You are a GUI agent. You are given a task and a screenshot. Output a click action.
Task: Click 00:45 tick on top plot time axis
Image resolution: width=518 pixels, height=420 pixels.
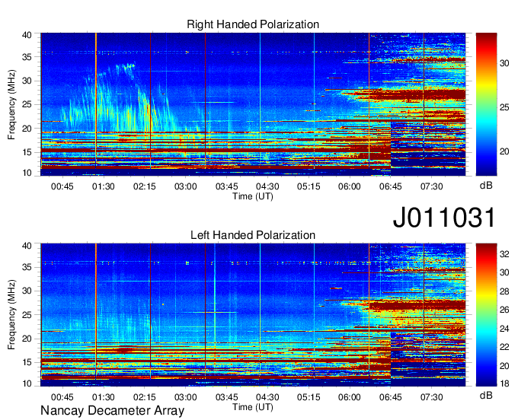(62, 186)
